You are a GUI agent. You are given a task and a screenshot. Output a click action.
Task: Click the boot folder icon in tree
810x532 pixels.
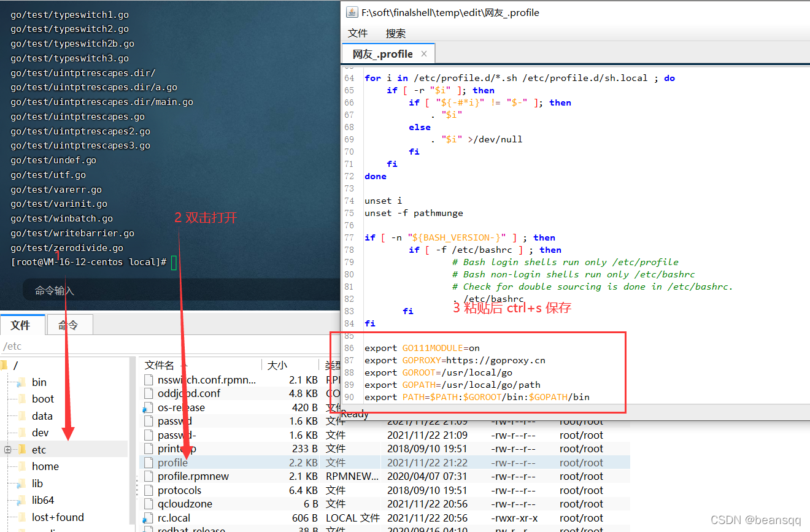21,399
